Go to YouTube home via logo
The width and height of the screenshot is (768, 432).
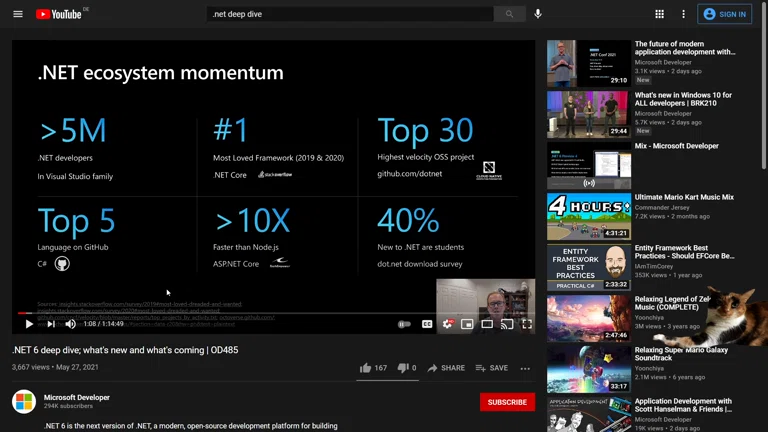(59, 14)
